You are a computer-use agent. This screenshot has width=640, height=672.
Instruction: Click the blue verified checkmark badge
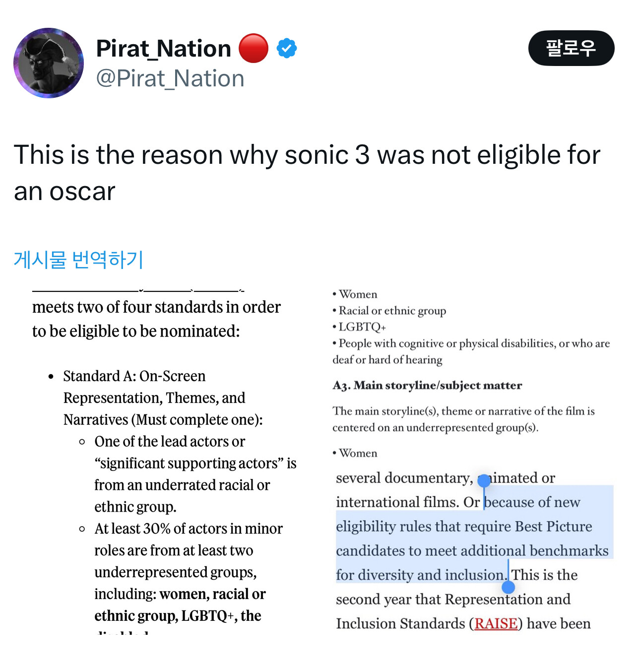287,49
